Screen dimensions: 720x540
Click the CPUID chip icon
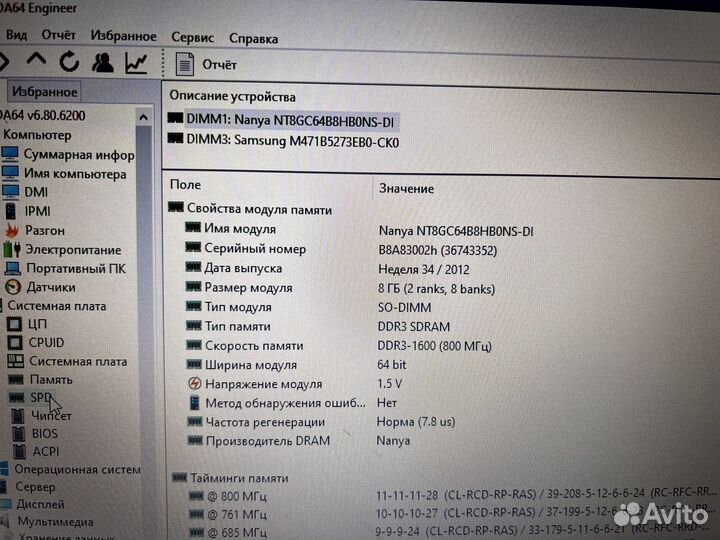(15, 343)
